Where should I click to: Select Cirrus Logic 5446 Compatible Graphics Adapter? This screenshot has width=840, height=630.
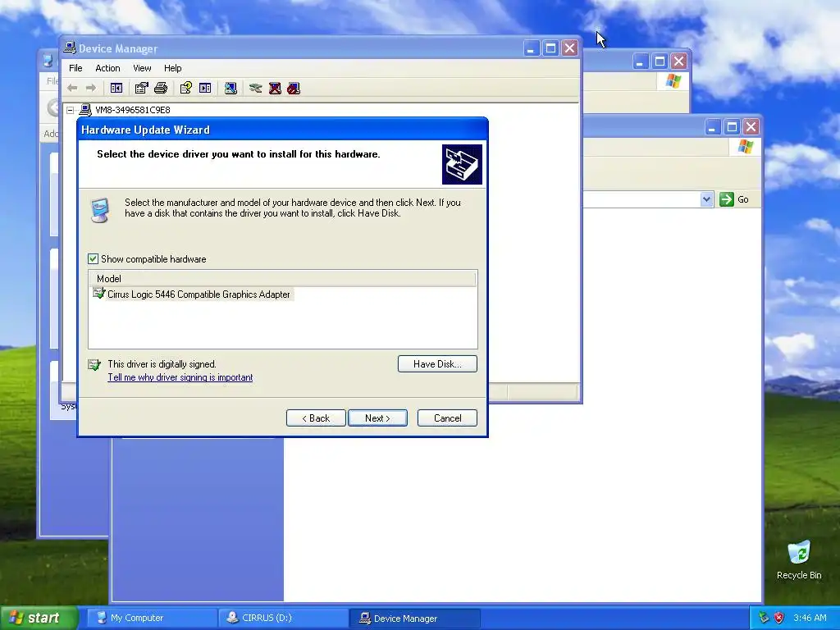coord(199,294)
